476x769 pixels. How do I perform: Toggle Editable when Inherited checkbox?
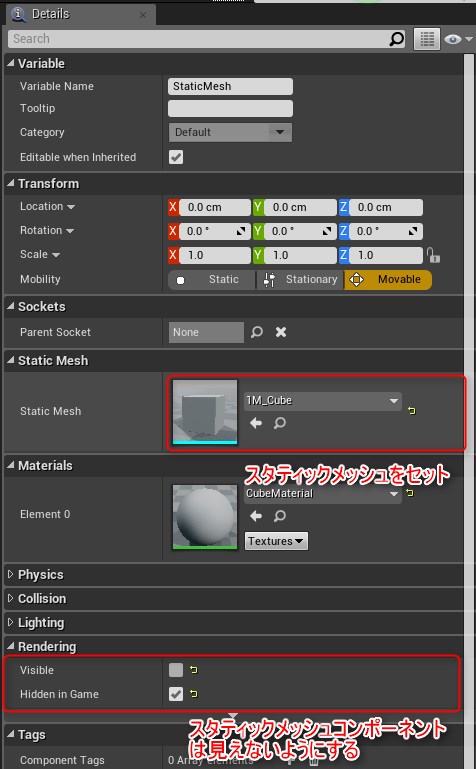pos(175,157)
